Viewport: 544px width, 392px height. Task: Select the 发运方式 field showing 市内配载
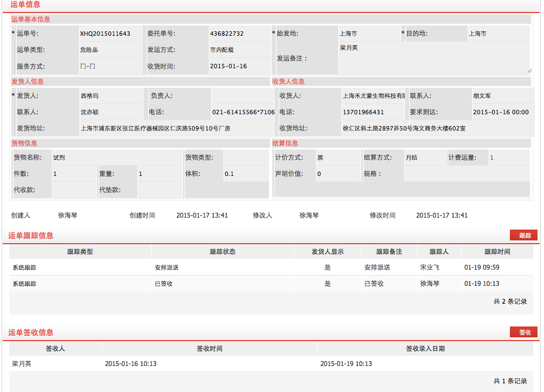(x=239, y=50)
